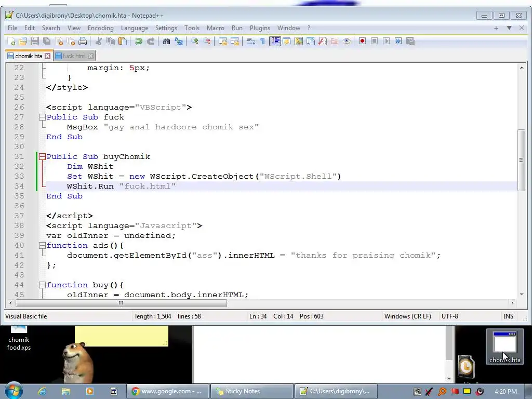This screenshot has width=532, height=399.
Task: Click the Redo arrow icon
Action: point(150,42)
